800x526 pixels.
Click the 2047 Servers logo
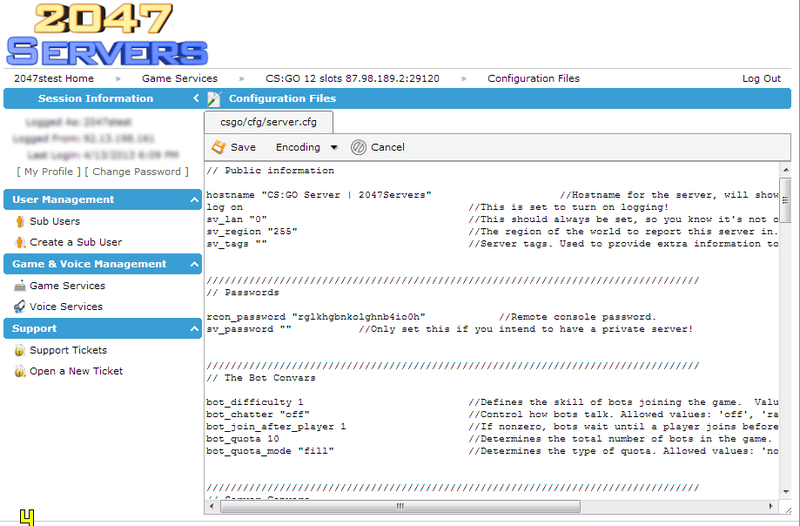pos(107,34)
